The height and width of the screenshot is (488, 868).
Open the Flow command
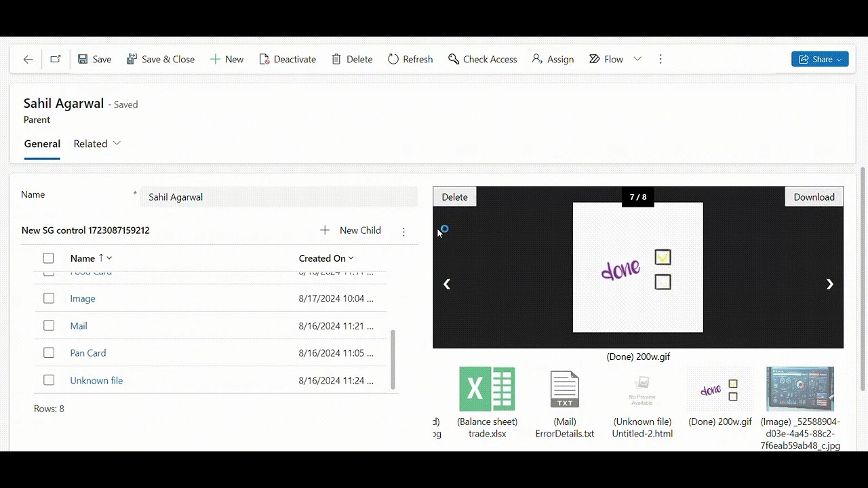click(606, 60)
